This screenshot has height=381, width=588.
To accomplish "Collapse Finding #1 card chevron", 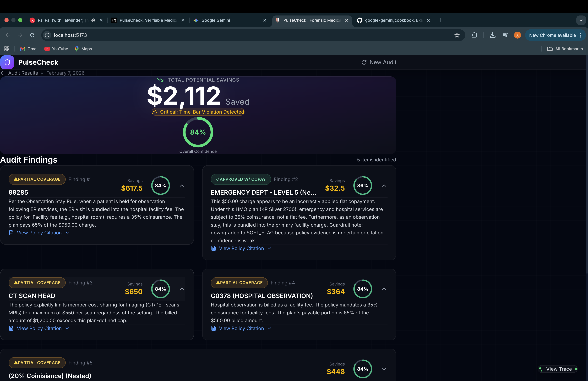I will (x=182, y=186).
